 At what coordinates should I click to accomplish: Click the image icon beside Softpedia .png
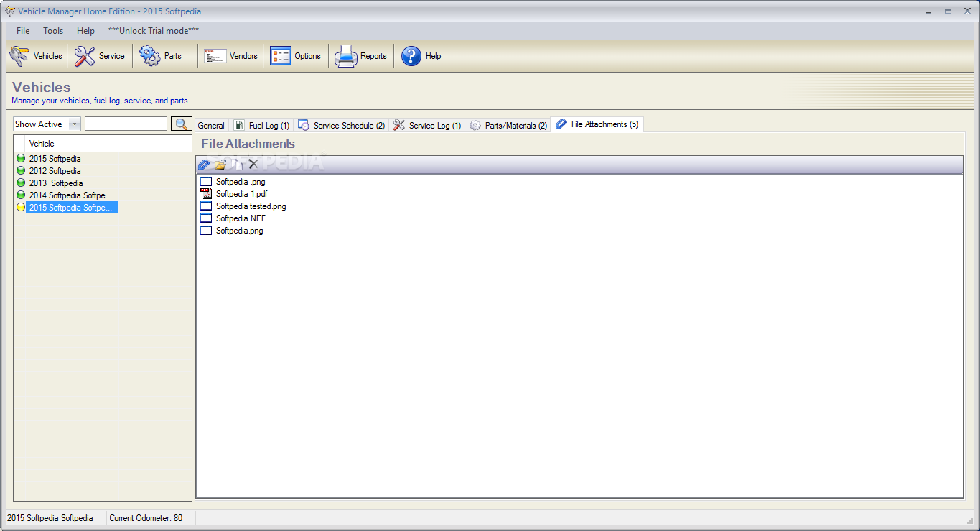[206, 182]
